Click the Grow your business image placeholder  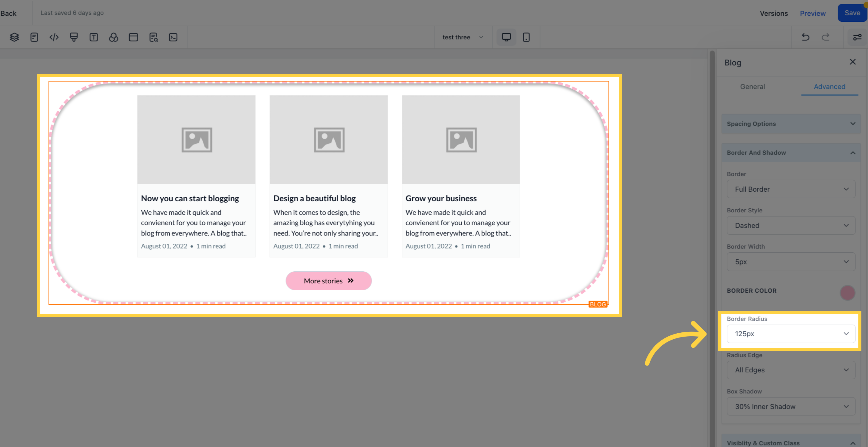click(461, 140)
